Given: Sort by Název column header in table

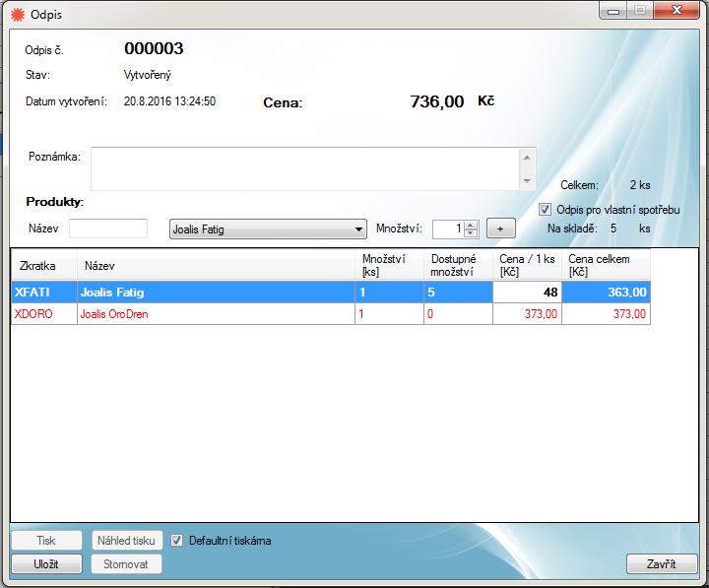Looking at the screenshot, I should pyautogui.click(x=216, y=266).
